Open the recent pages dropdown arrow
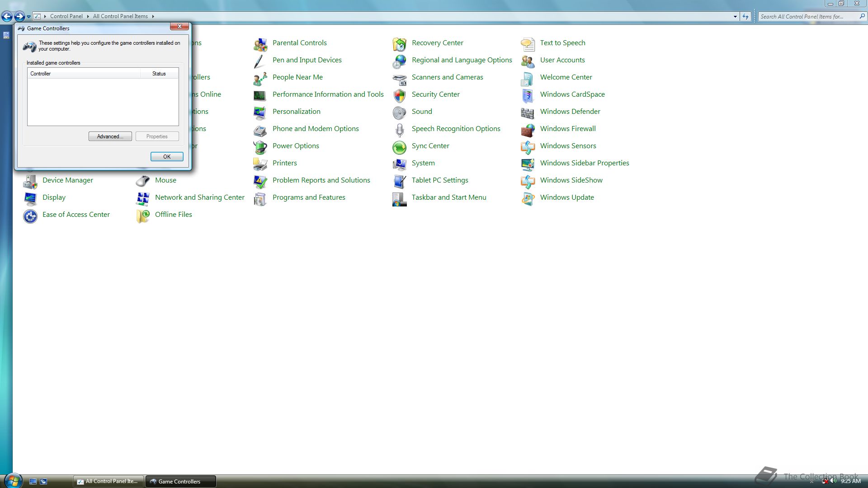The height and width of the screenshot is (488, 868). (28, 17)
